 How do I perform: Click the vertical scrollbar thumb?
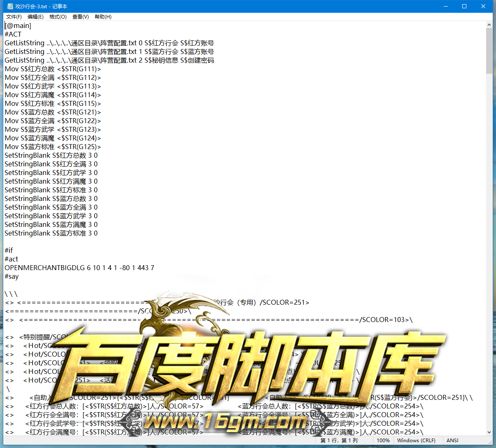coord(489,51)
